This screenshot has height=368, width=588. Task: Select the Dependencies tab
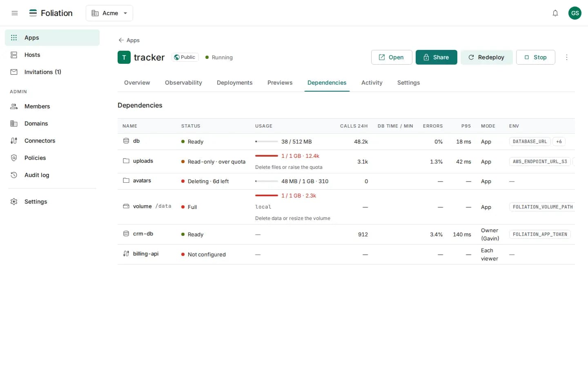click(x=327, y=83)
